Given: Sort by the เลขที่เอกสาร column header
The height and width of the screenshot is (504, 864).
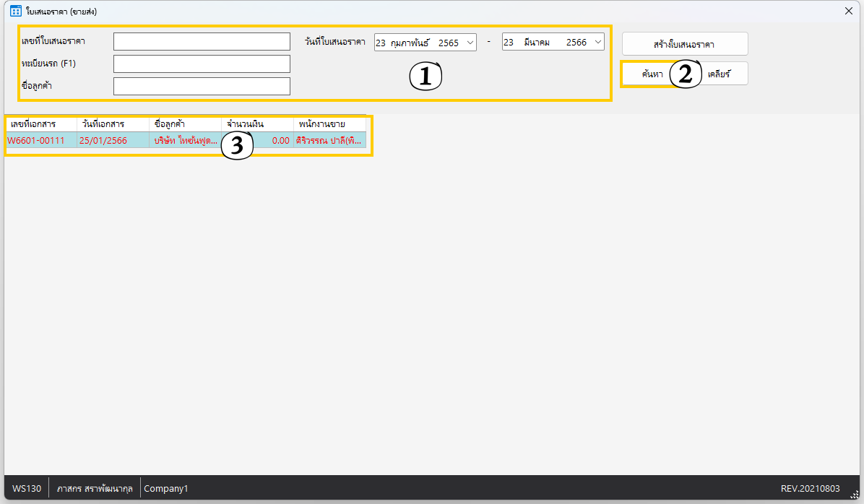Looking at the screenshot, I should coord(40,124).
